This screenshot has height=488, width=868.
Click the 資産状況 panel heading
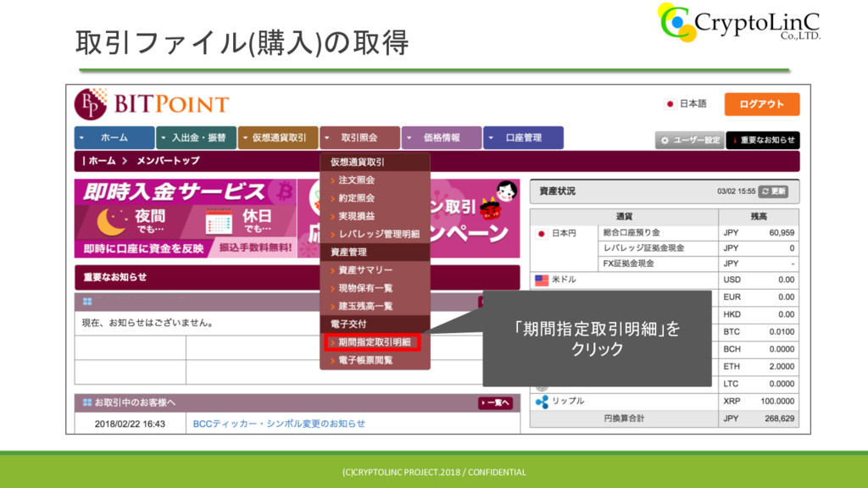(x=557, y=191)
